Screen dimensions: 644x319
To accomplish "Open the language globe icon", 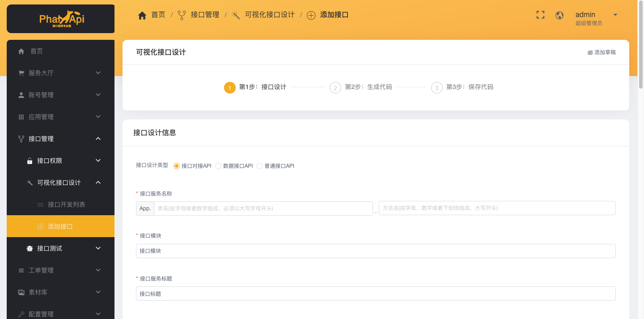I will 559,15.
